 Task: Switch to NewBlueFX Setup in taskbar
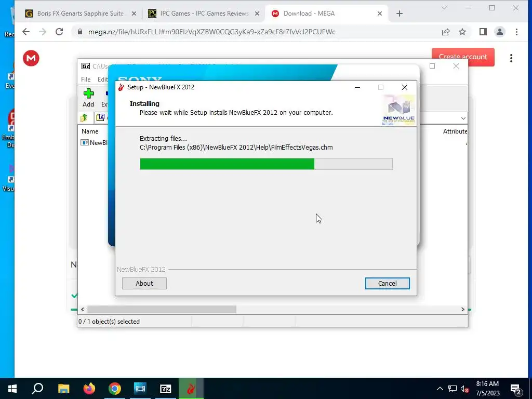point(191,389)
